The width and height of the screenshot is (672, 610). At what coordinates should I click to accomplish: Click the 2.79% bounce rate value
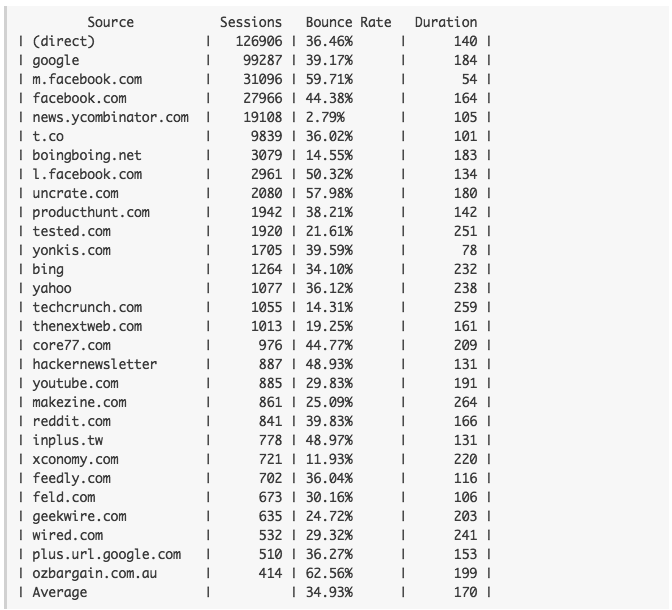coord(325,117)
